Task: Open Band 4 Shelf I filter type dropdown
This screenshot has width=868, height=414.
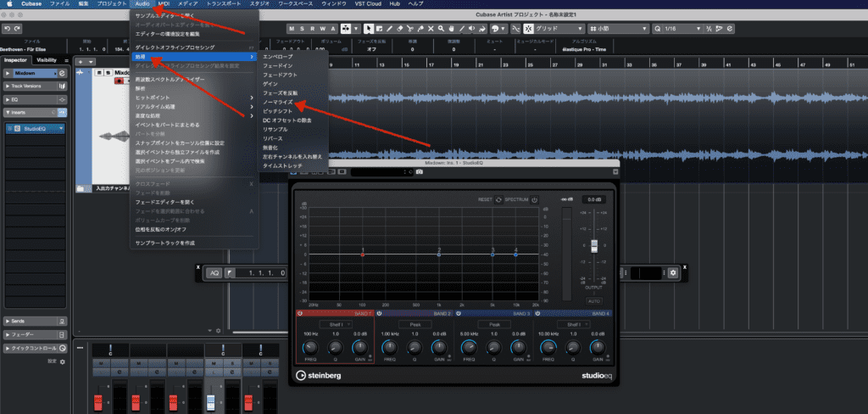Action: point(574,324)
